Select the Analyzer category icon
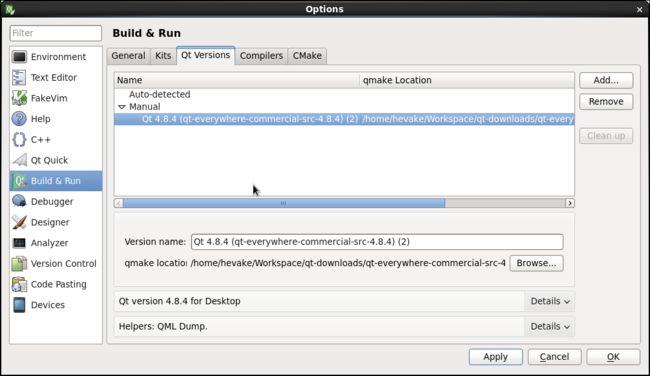The width and height of the screenshot is (650, 376). 19,243
